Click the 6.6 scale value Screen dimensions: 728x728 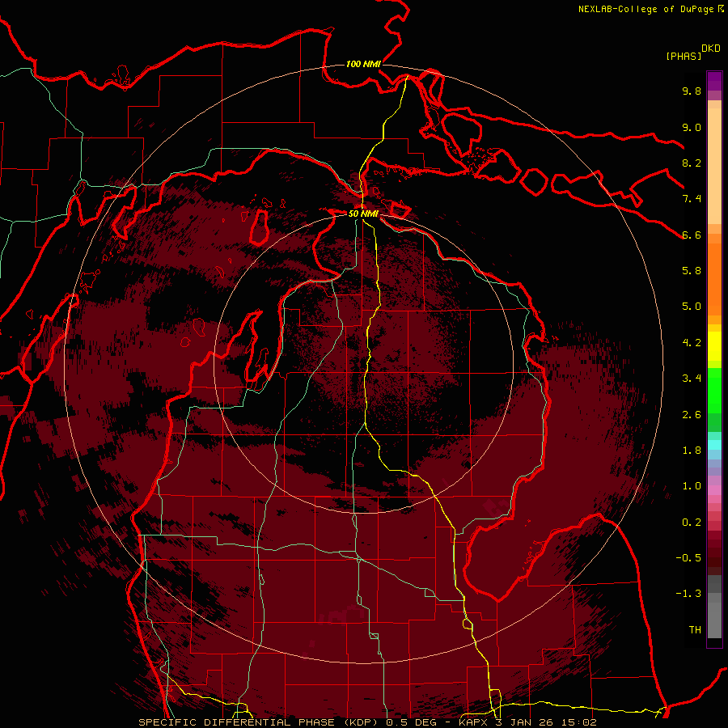(692, 235)
